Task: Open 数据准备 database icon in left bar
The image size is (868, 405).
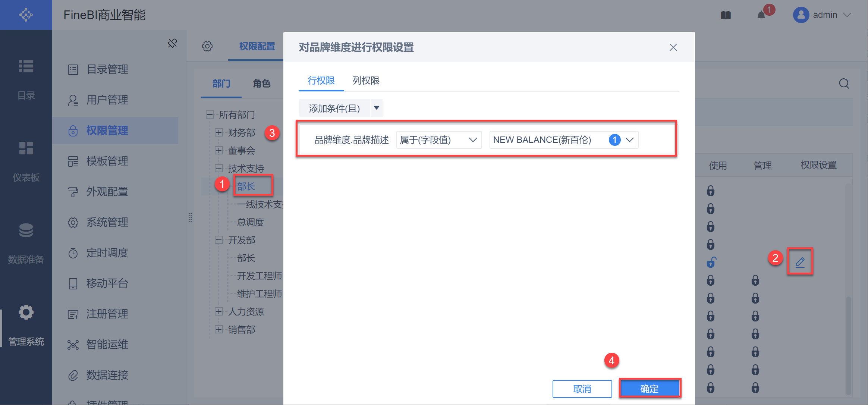Action: (x=26, y=230)
